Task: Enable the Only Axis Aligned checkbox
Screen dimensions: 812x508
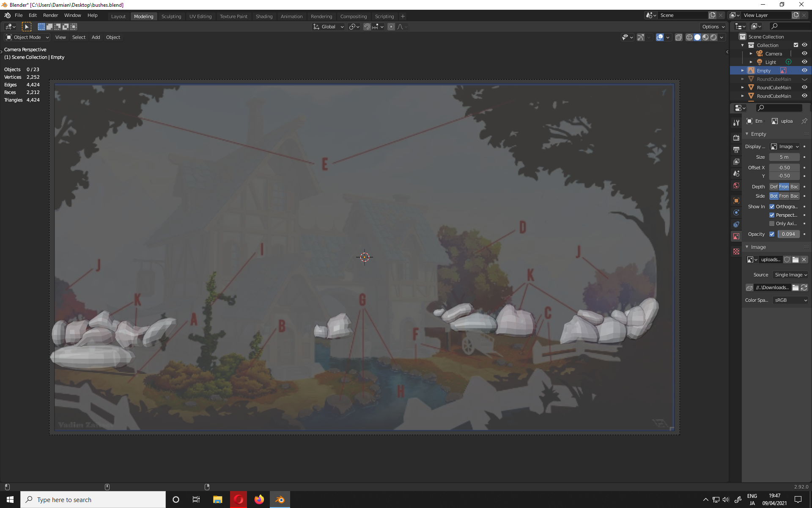Action: click(772, 224)
